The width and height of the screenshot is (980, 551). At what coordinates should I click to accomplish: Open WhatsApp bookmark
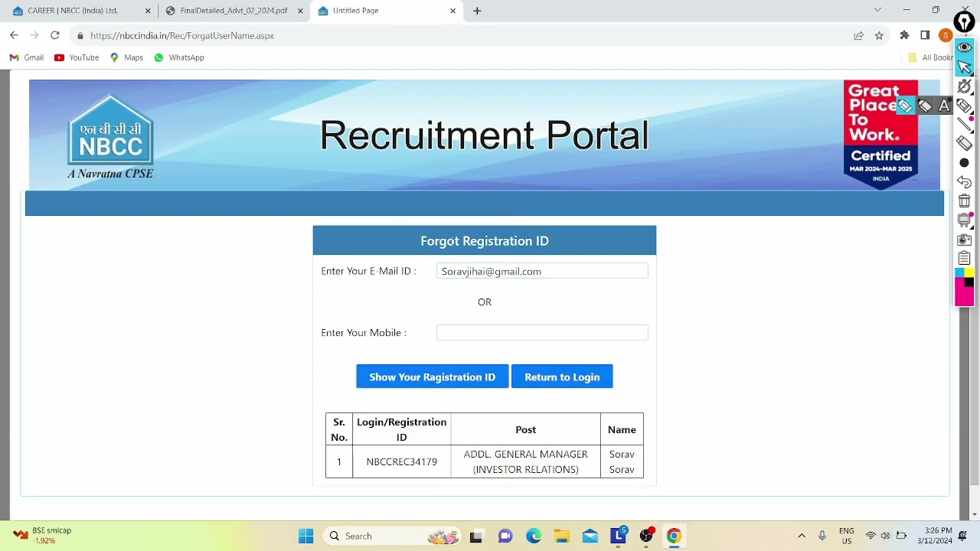pos(179,57)
